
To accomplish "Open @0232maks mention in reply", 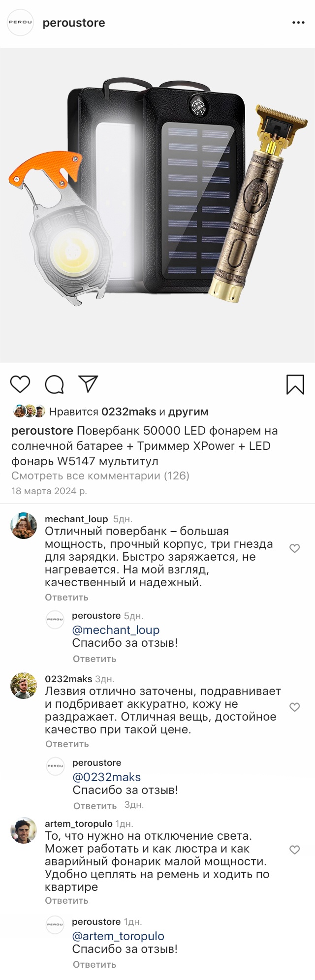I will 106,777.
